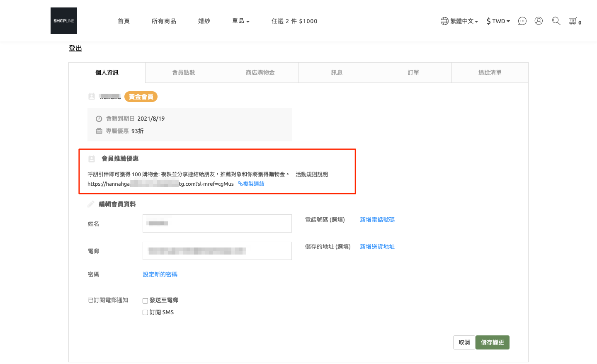Click the 複製連結 copy link icon

tap(240, 184)
